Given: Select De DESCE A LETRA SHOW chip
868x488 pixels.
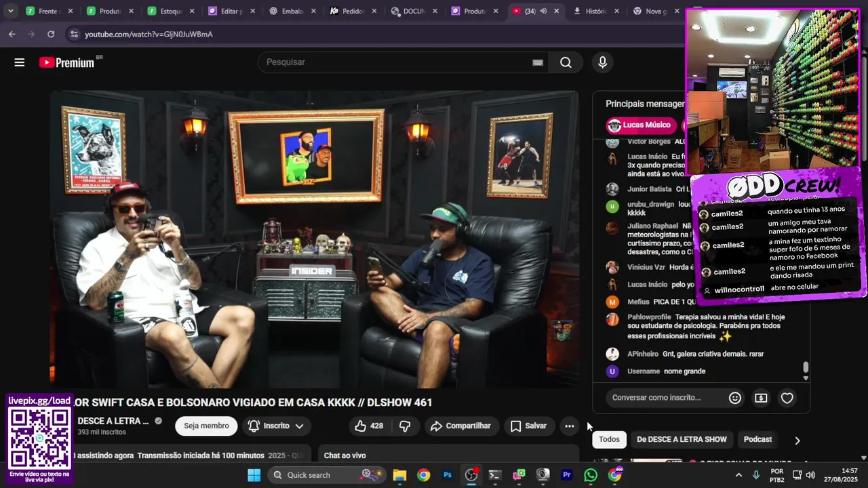Looking at the screenshot, I should (682, 439).
